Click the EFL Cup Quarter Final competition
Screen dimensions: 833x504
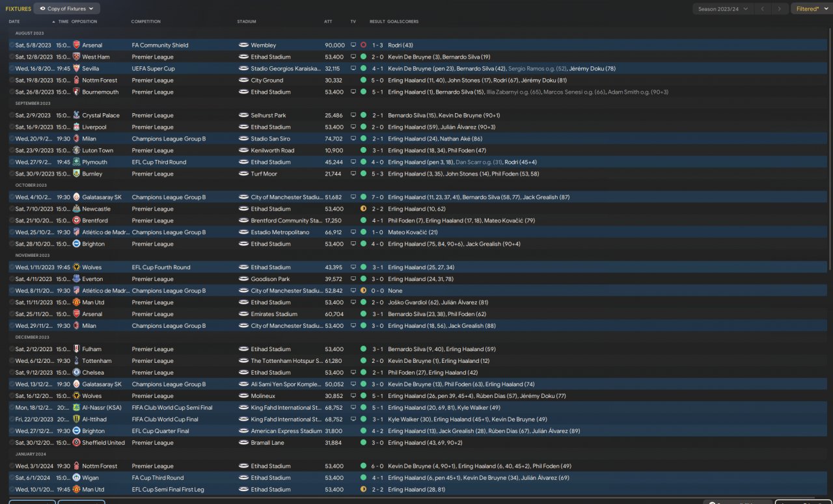(x=160, y=432)
